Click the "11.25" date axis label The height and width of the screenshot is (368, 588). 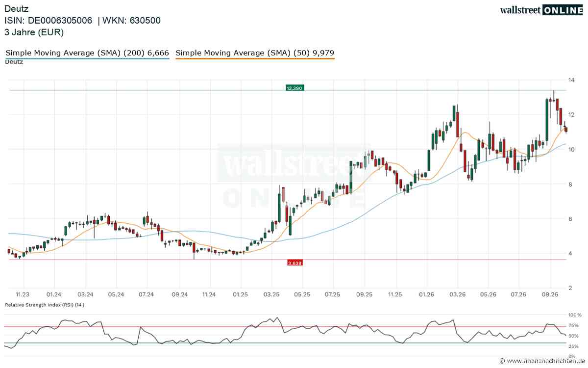[x=395, y=294]
